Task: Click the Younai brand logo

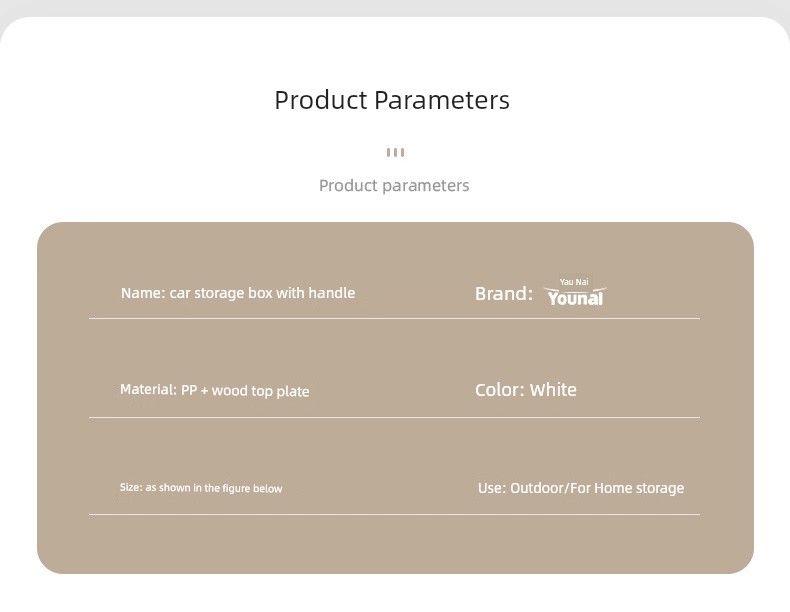Action: [x=575, y=297]
